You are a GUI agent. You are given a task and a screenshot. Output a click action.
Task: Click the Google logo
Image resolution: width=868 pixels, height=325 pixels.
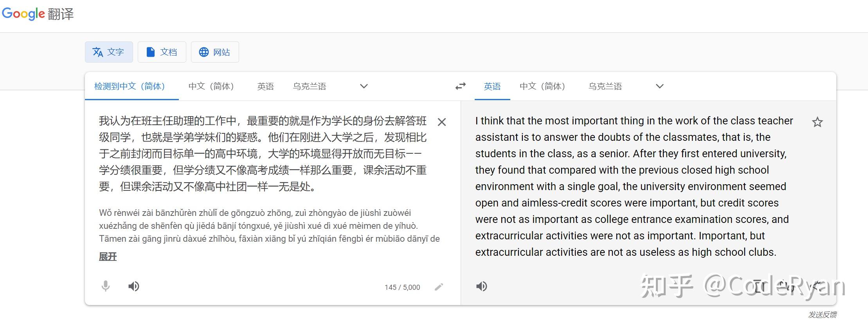pos(23,14)
